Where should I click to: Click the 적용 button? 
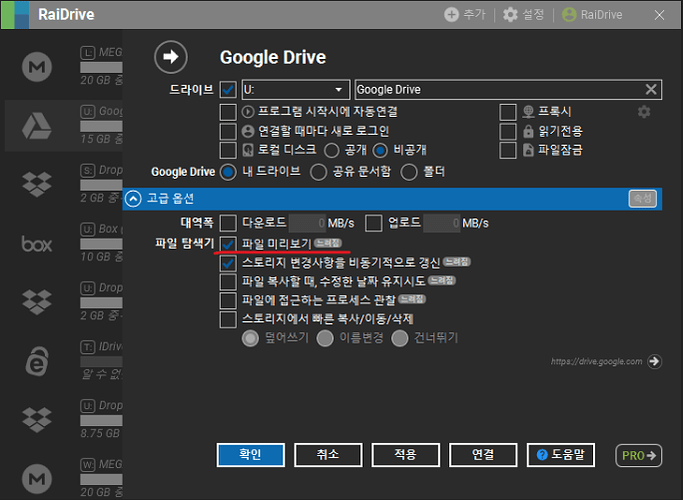406,455
